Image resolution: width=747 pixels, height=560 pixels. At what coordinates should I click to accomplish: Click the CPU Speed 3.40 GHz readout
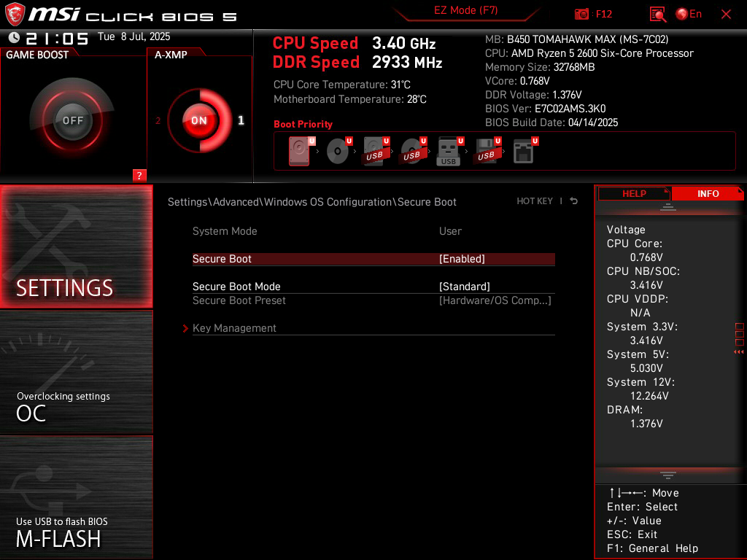click(x=355, y=43)
